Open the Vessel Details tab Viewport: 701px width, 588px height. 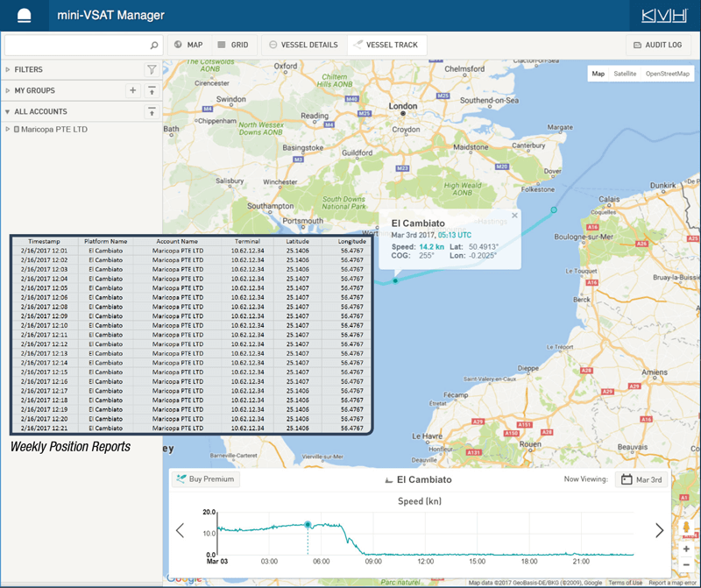pyautogui.click(x=304, y=46)
